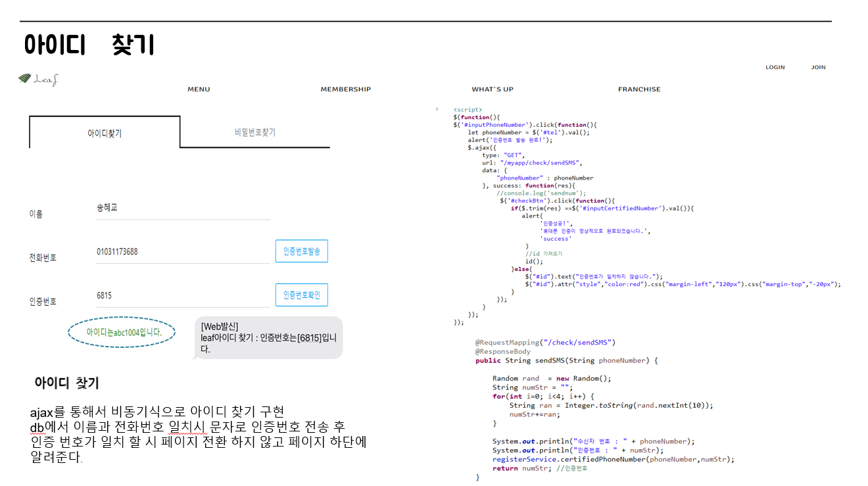Viewport: 868px width, 486px height.
Task: Click the '//console.log' comment line
Action: (541, 193)
